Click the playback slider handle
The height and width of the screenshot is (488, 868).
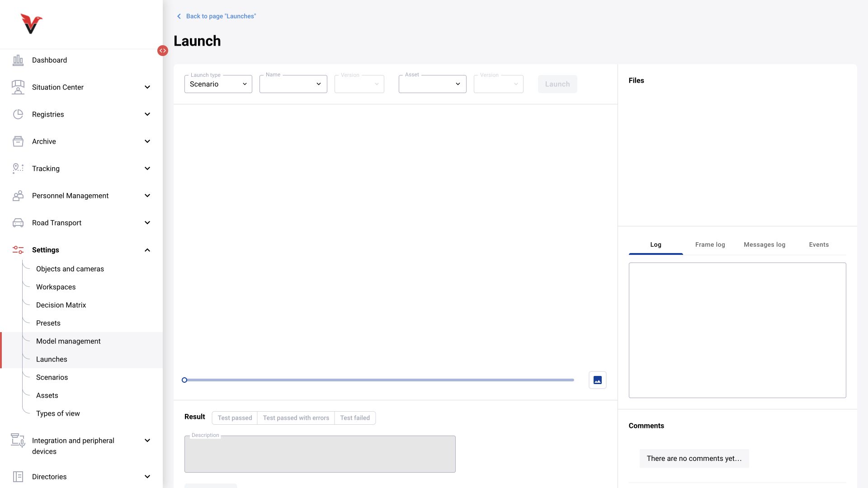click(x=184, y=380)
